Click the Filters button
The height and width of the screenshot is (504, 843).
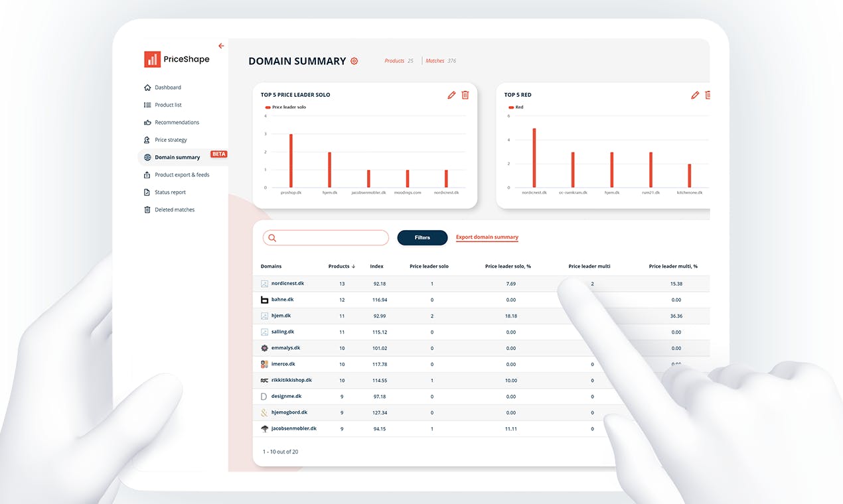point(422,237)
